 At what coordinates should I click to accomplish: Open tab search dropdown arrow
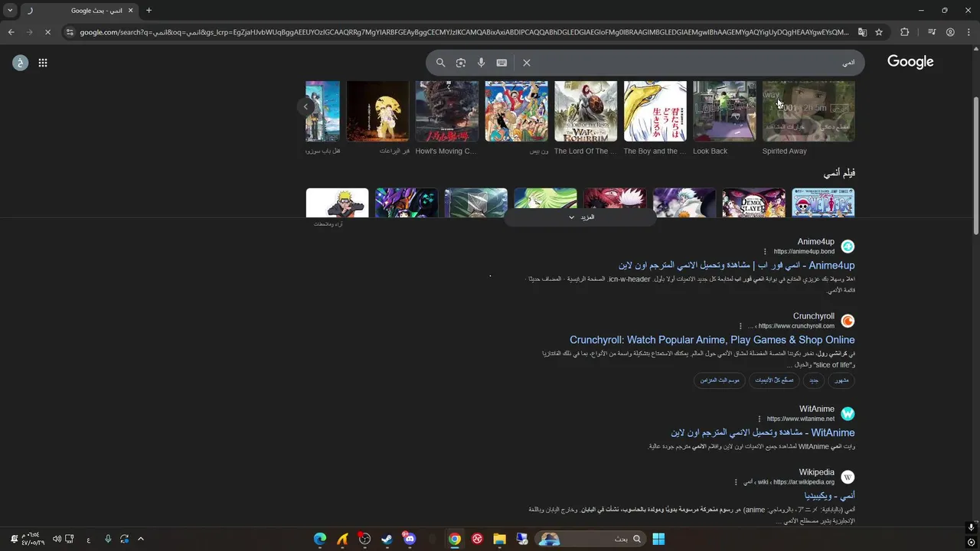point(10,11)
